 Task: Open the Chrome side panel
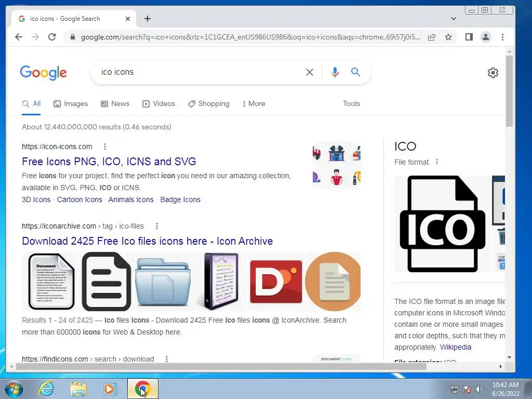pyautogui.click(x=469, y=37)
